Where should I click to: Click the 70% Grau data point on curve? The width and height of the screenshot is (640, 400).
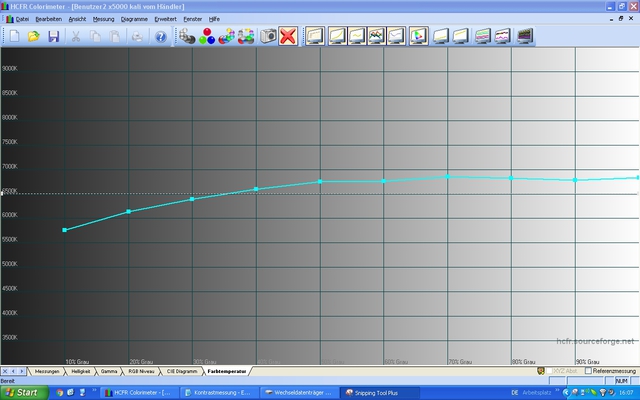coord(448,176)
